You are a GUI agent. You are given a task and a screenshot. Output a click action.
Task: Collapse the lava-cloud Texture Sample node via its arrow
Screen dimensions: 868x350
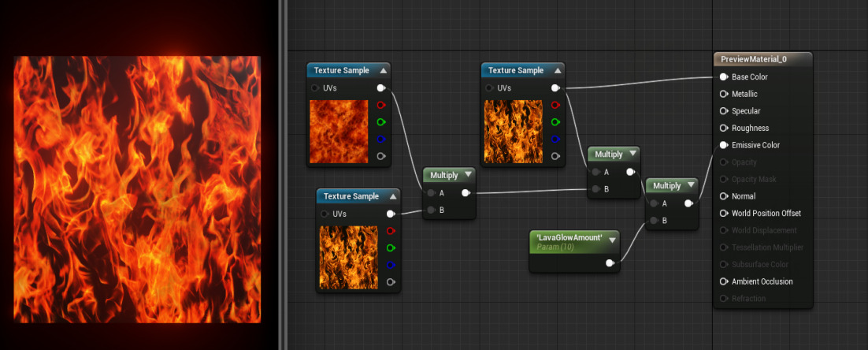coord(383,71)
